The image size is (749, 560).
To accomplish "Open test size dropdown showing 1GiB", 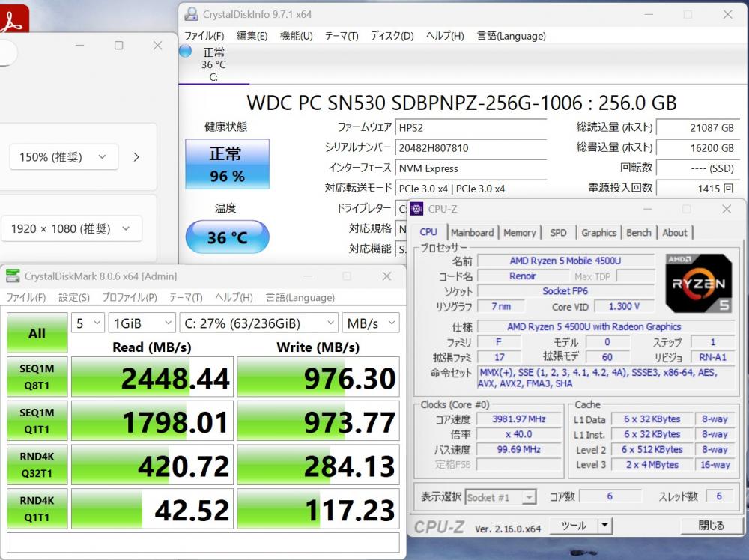I will 142,323.
